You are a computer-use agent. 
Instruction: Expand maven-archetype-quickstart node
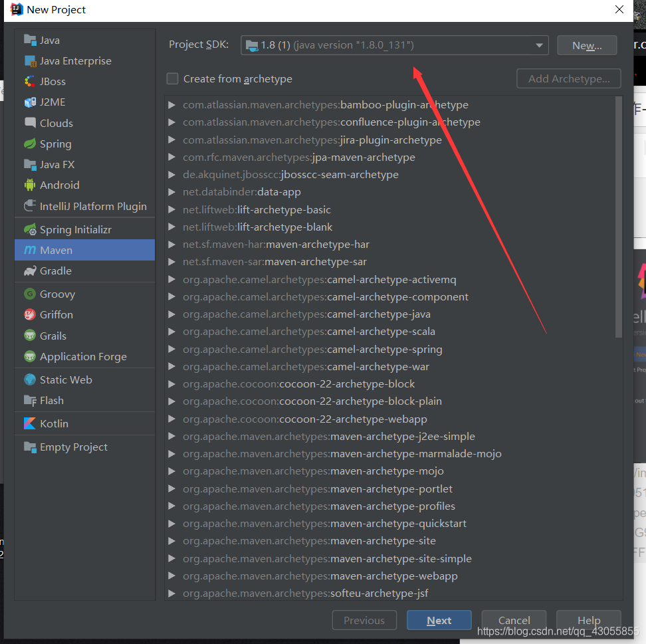[171, 524]
